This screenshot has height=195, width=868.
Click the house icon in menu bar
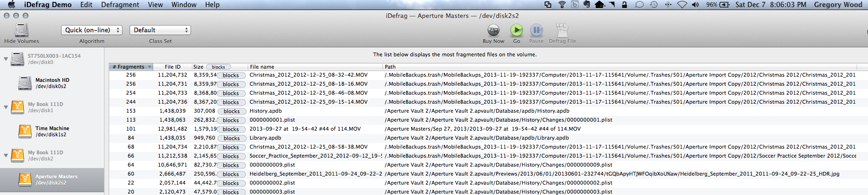click(599, 5)
